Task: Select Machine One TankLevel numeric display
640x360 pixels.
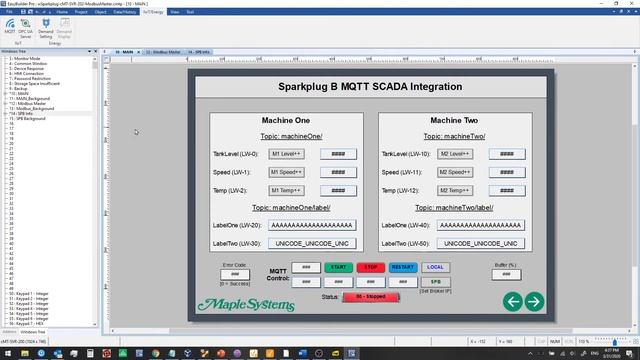Action: click(338, 154)
